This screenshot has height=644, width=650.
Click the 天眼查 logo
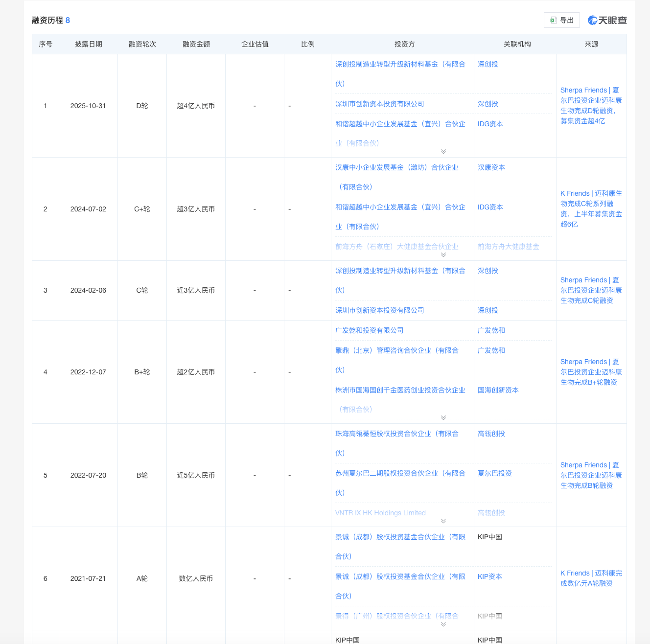click(x=607, y=20)
